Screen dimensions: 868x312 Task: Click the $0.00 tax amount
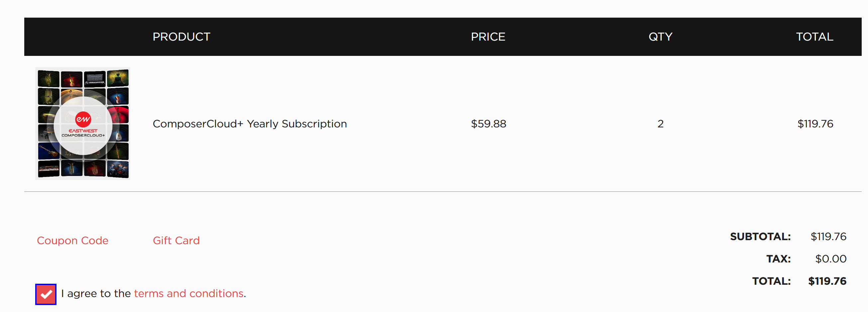coord(830,259)
